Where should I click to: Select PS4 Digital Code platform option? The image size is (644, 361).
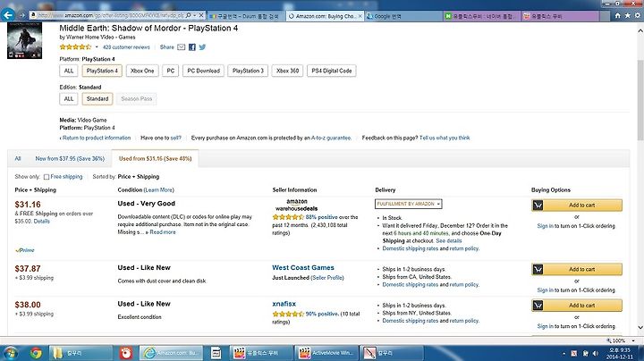click(x=332, y=71)
